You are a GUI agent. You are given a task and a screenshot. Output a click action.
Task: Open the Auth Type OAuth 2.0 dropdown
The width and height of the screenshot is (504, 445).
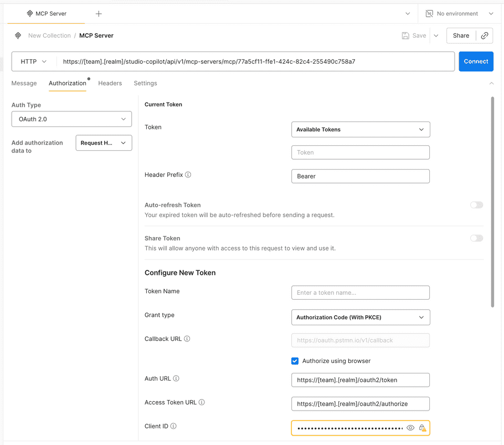coord(71,119)
